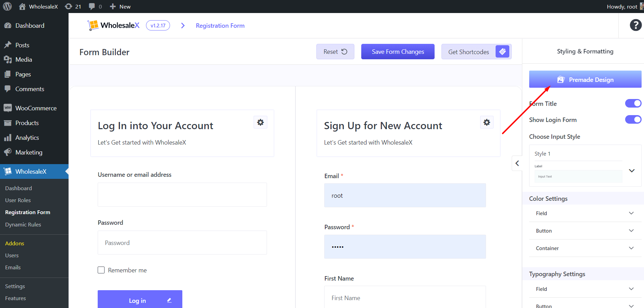Image resolution: width=644 pixels, height=308 pixels.
Task: Click the Products box icon
Action: tap(8, 123)
